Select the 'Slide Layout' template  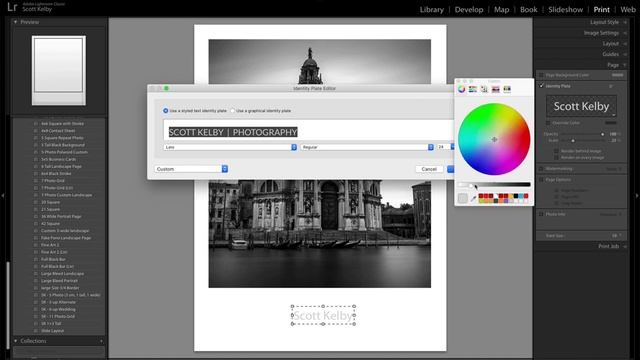click(52, 331)
